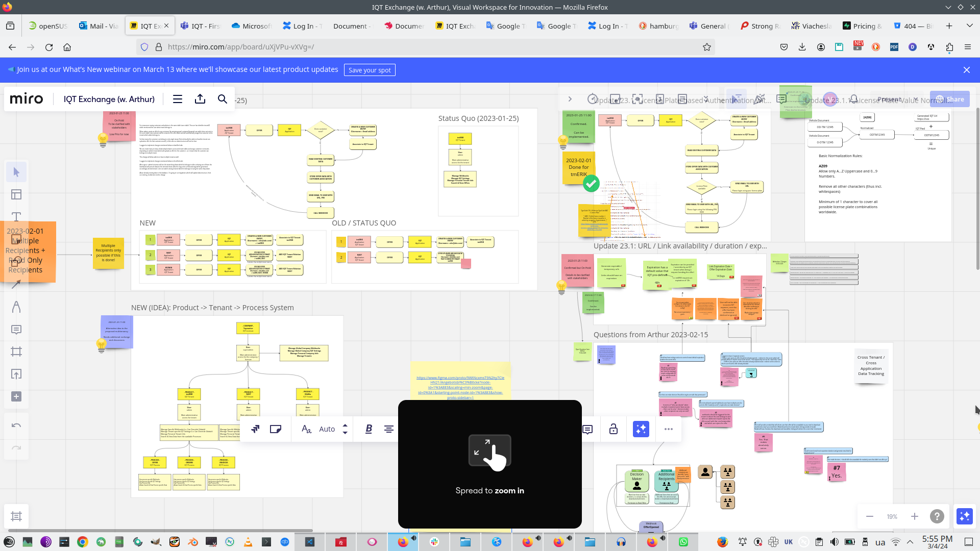
Task: Open the Upload tool in left sidebar
Action: (16, 374)
